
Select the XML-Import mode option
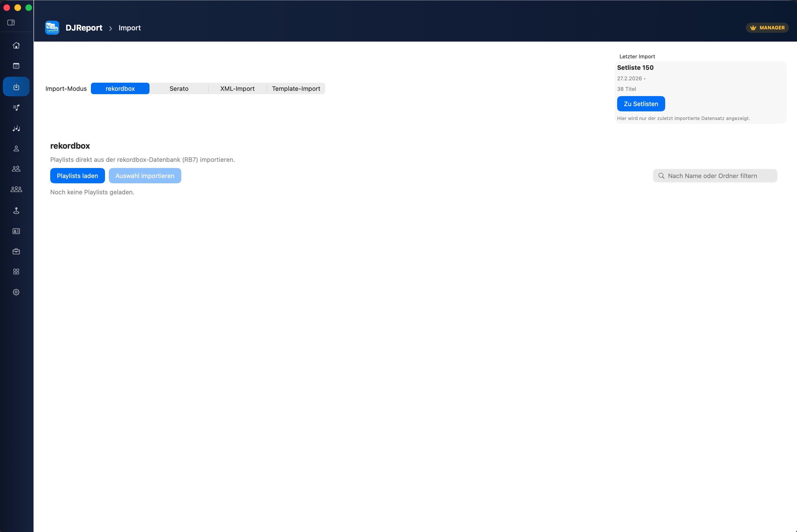(237, 89)
